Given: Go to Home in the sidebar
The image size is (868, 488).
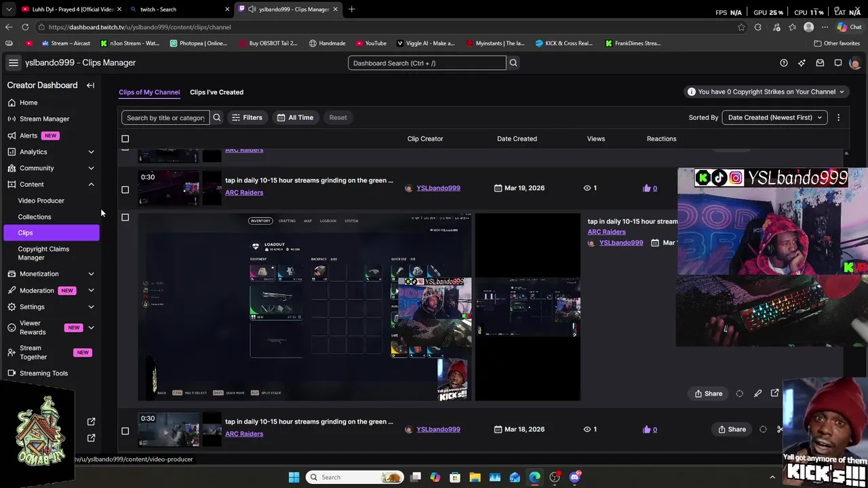Looking at the screenshot, I should 28,102.
